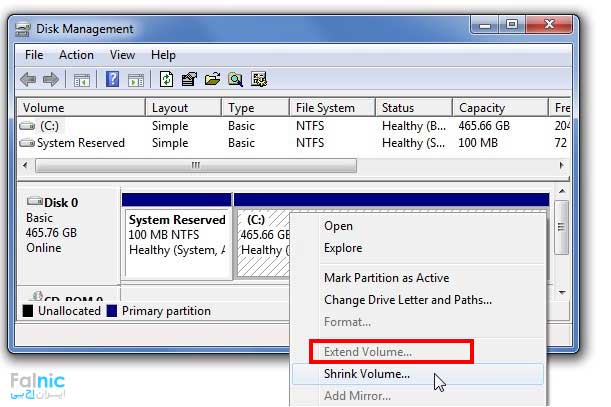611x407 pixels.
Task: Click Explore in the context menu
Action: tap(343, 248)
